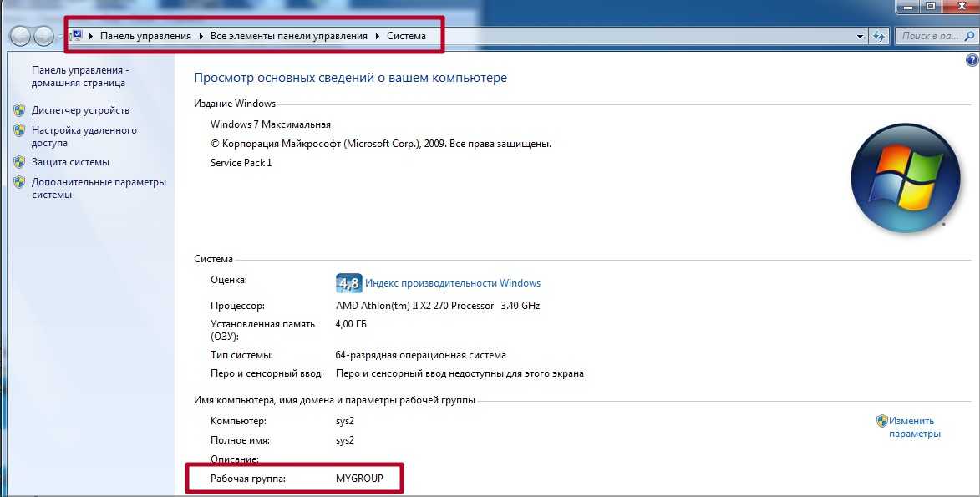Expand the arrow after Панель управления breadcrumb
Viewport: 980px width, 497px height.
tap(201, 36)
